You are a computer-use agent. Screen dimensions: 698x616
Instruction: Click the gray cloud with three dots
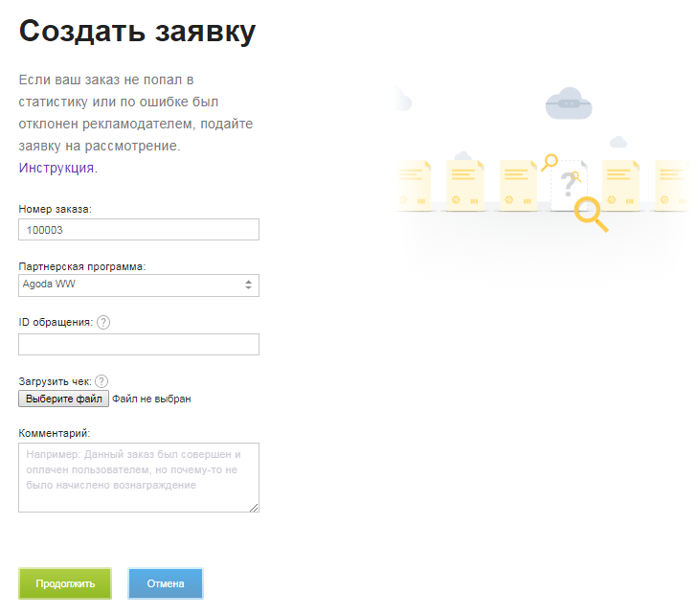[568, 103]
